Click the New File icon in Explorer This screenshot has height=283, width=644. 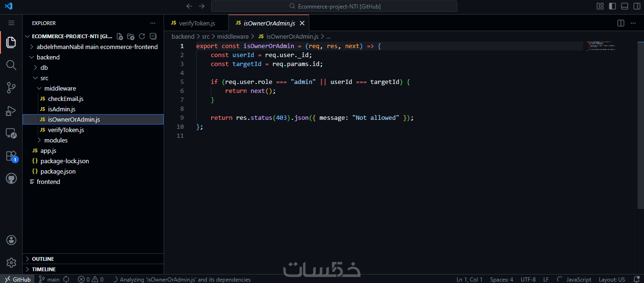pos(120,36)
